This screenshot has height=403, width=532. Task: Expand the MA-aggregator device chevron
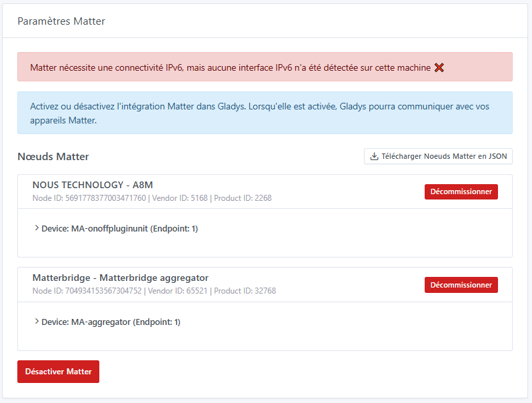click(36, 322)
